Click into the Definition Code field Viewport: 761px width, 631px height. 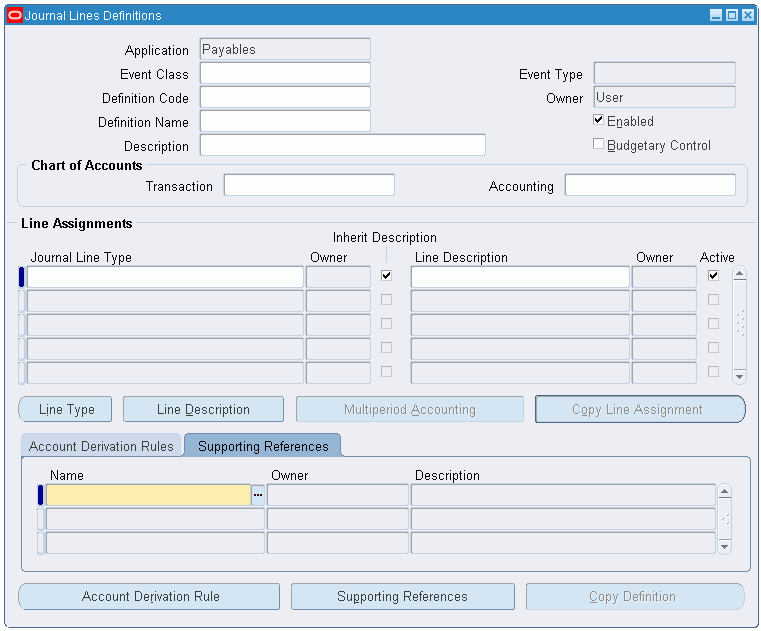(285, 97)
